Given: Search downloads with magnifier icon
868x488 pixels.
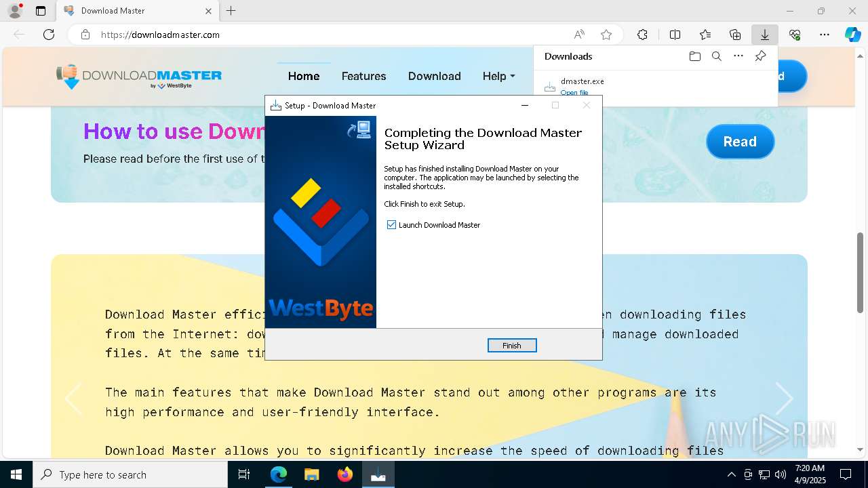Looking at the screenshot, I should coord(716,56).
